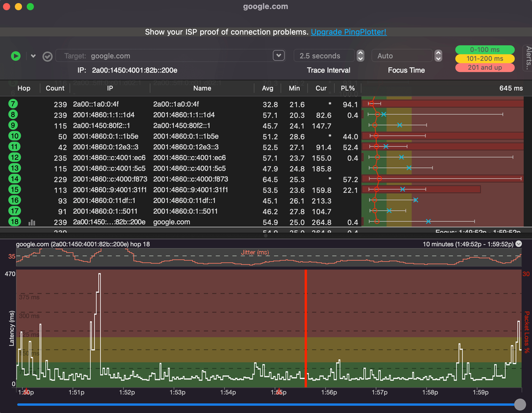The width and height of the screenshot is (532, 413).
Task: Click the hop 15 green circle icon
Action: pos(14,190)
